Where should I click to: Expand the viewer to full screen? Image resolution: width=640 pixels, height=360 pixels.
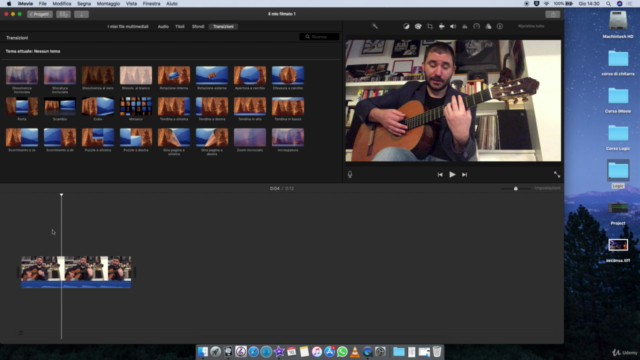point(557,174)
